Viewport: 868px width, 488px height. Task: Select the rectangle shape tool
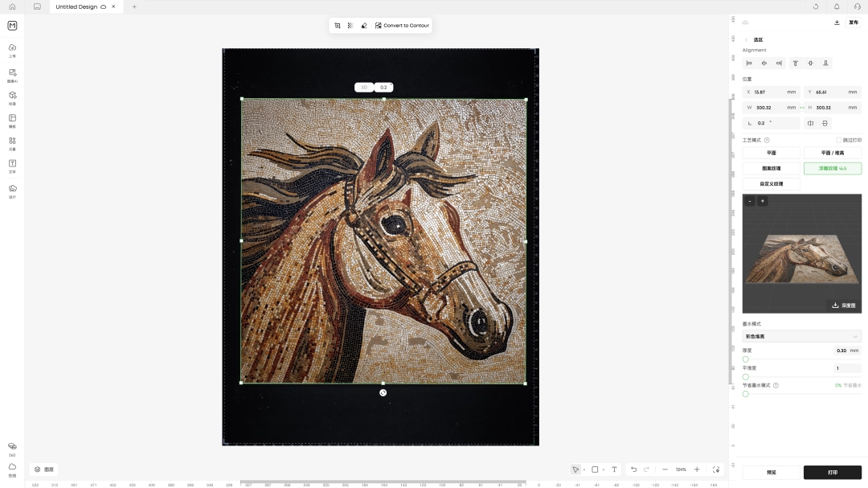tap(595, 470)
